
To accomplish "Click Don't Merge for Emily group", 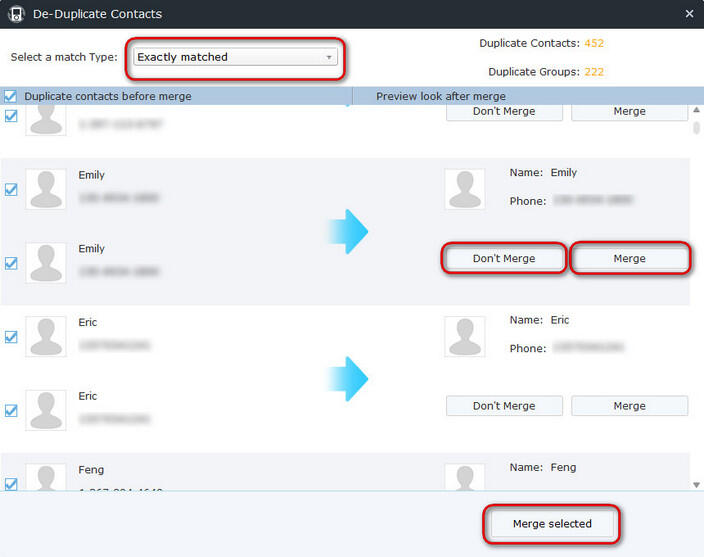I will coord(504,258).
